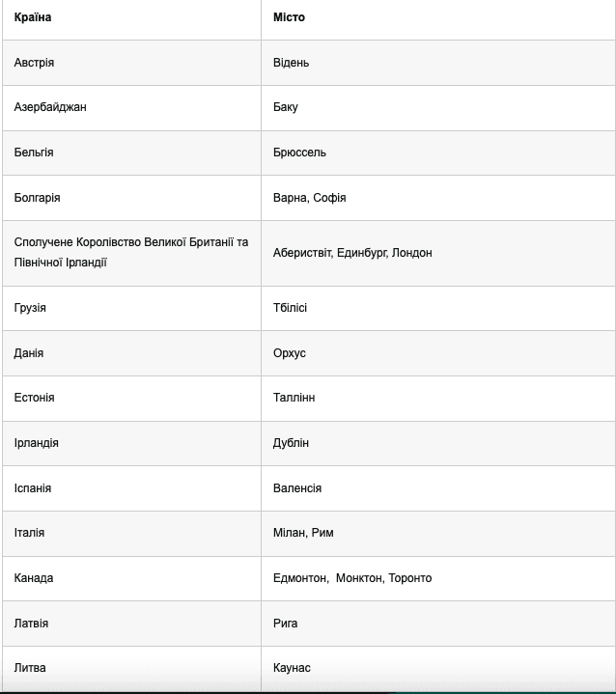Select the 'Австрія' country cell
This screenshot has width=616, height=694.
point(35,63)
